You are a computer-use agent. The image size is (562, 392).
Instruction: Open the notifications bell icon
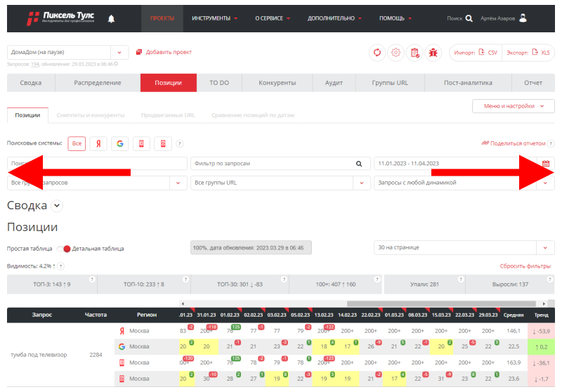[x=111, y=19]
